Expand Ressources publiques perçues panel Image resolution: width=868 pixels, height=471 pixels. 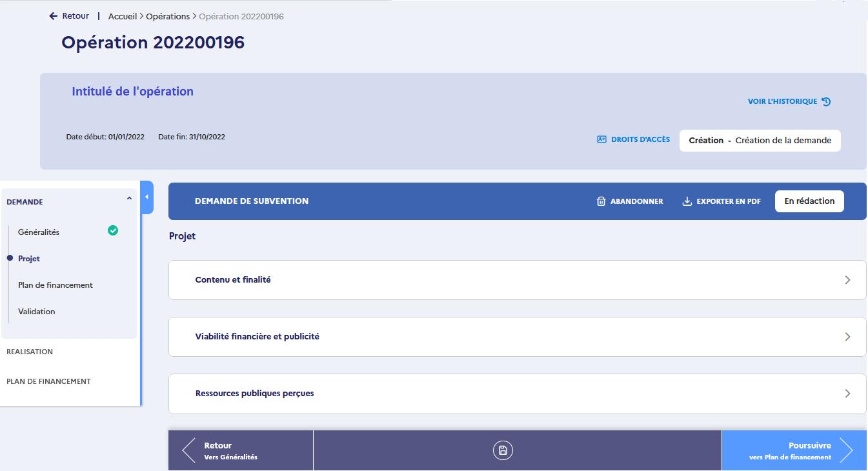tap(517, 394)
